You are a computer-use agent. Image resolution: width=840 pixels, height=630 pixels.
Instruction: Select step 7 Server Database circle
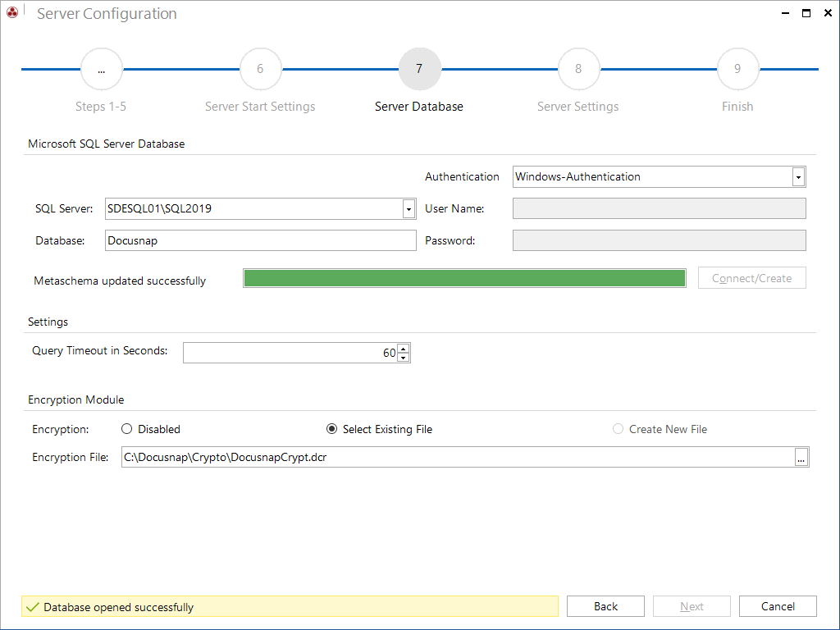pos(419,69)
